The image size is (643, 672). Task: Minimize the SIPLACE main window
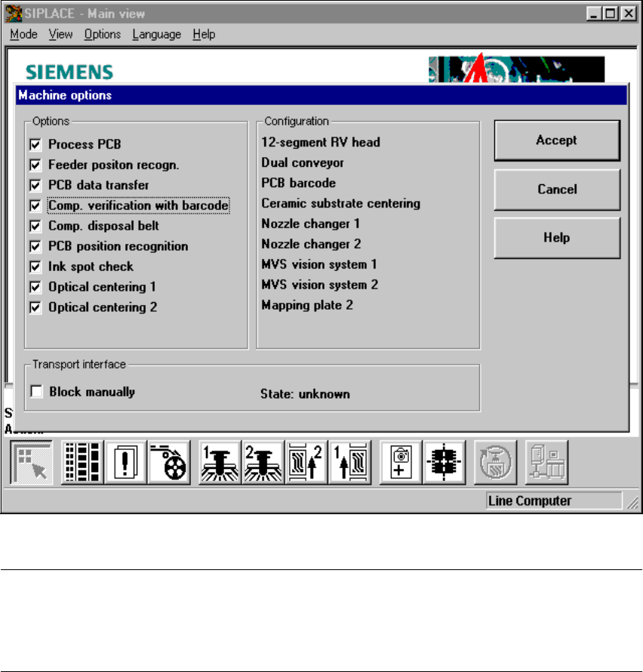(593, 14)
